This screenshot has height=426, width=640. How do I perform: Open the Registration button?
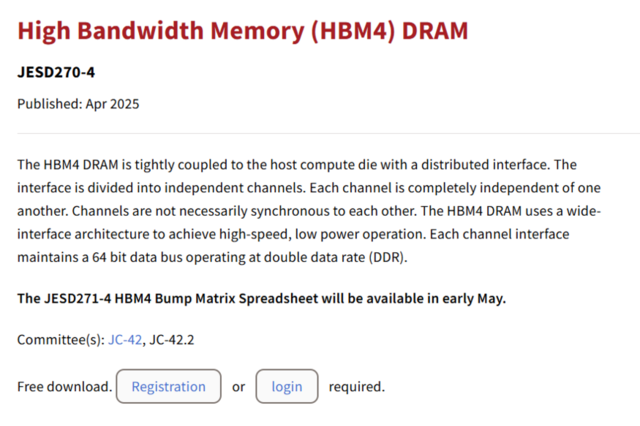point(169,386)
